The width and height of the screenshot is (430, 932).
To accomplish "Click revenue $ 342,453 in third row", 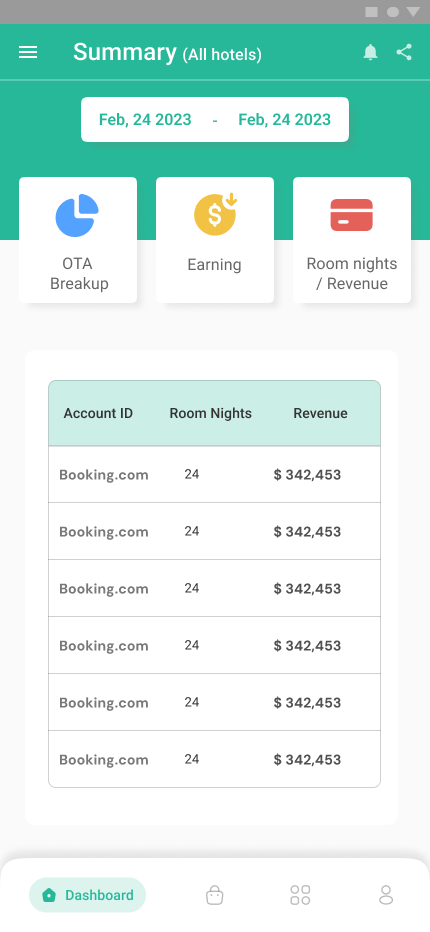I will (307, 588).
